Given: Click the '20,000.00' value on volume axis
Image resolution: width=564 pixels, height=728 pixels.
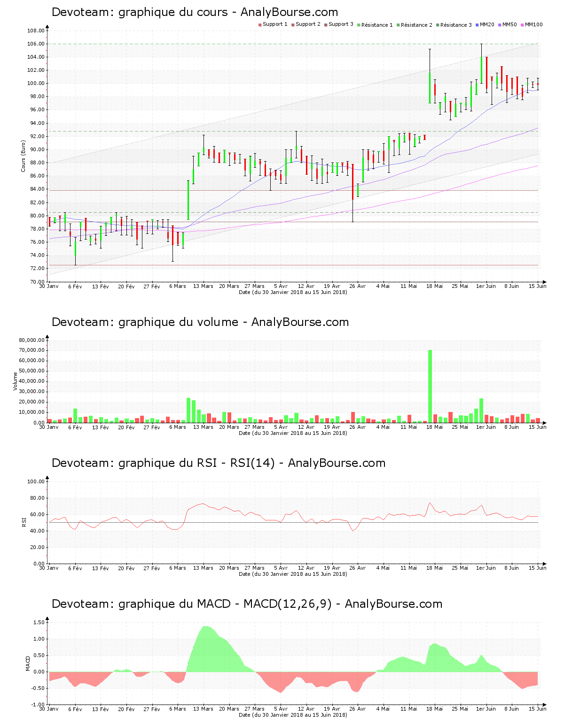Looking at the screenshot, I should point(32,402).
